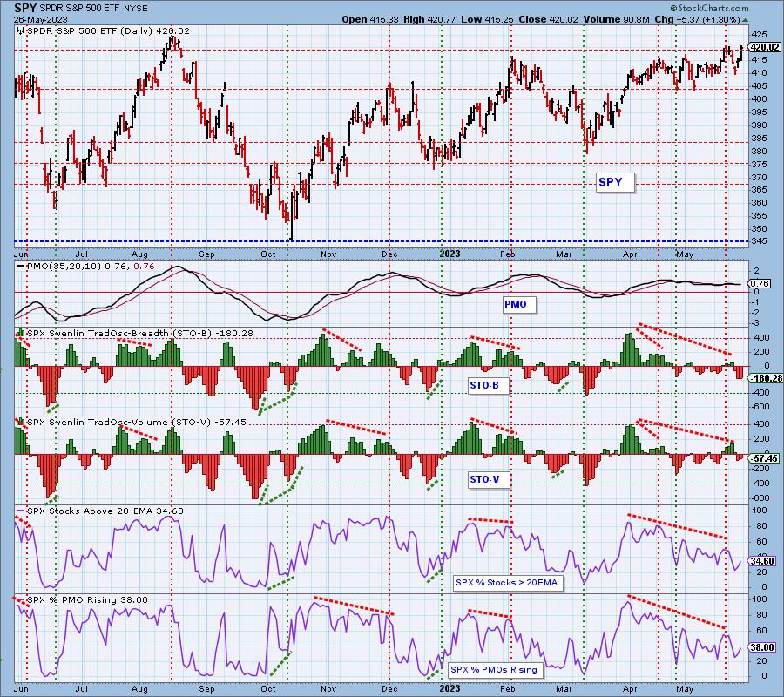The height and width of the screenshot is (697, 784).
Task: Click the 34.60 value tag
Action: [x=762, y=561]
